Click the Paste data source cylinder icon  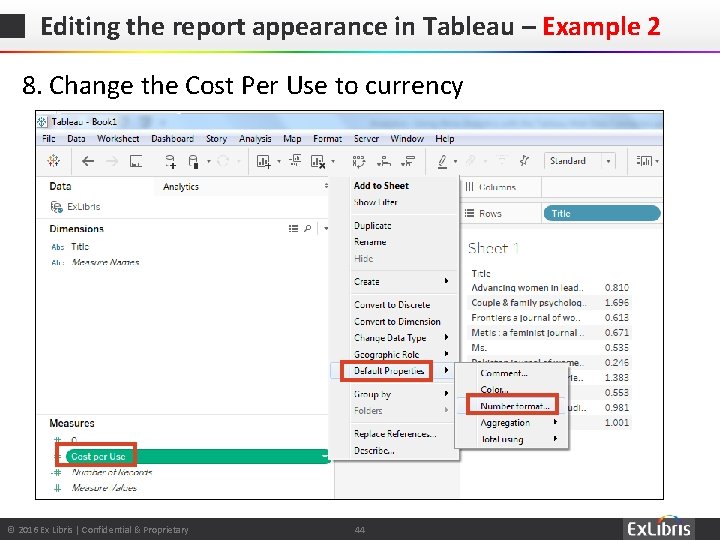pos(193,162)
